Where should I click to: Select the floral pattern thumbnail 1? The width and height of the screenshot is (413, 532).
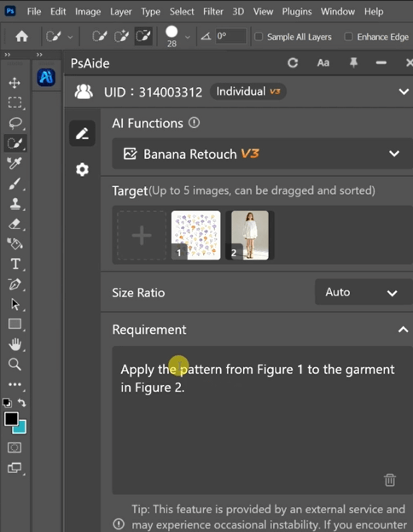196,235
